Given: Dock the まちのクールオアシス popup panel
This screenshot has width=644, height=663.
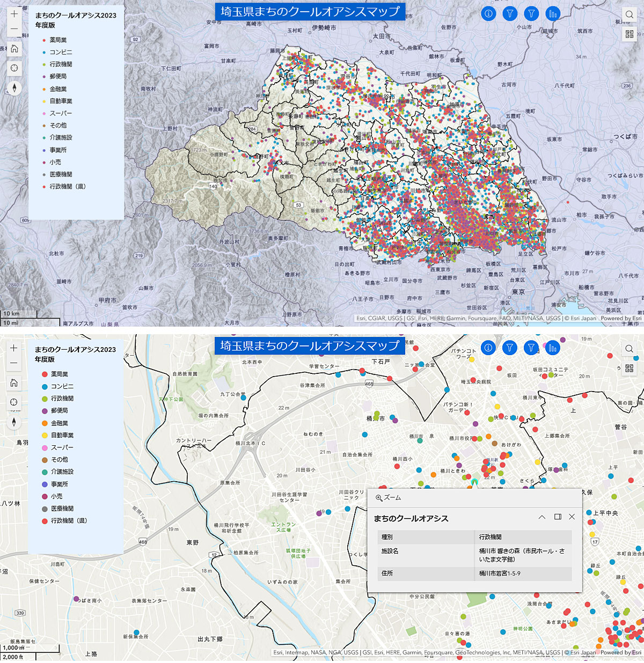Looking at the screenshot, I should [558, 517].
